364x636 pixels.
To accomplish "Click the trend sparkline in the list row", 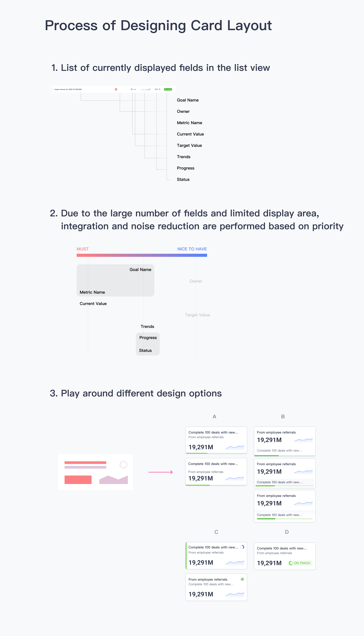I will click(146, 89).
